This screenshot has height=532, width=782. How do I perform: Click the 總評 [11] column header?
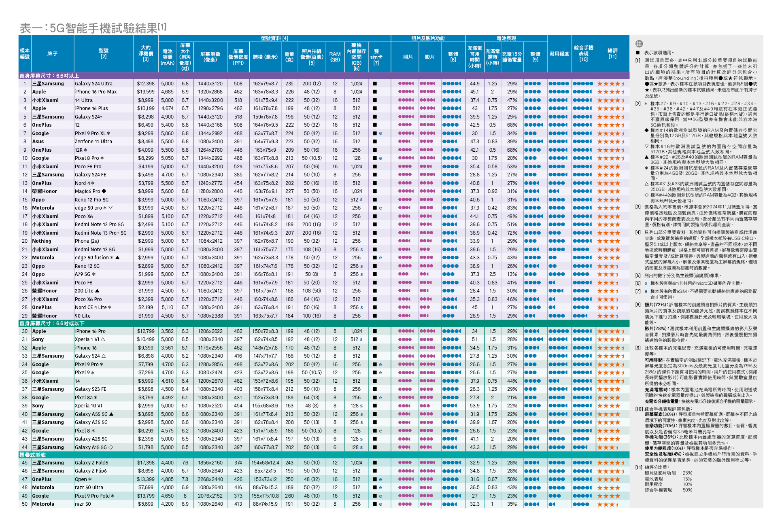613,53
